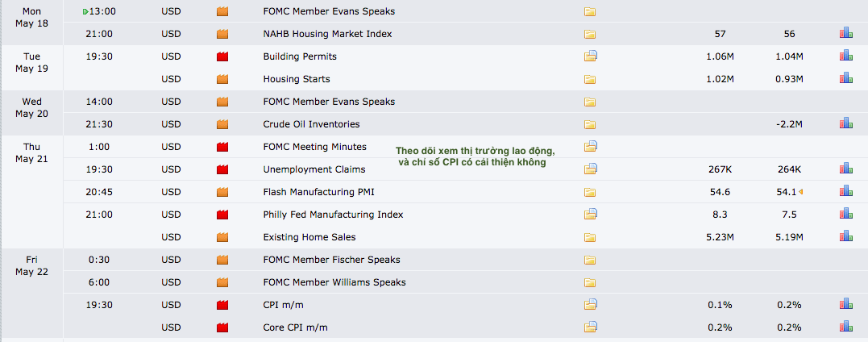868x342 pixels.
Task: Open the Philly Fed Manufacturing Index event name
Action: point(333,215)
